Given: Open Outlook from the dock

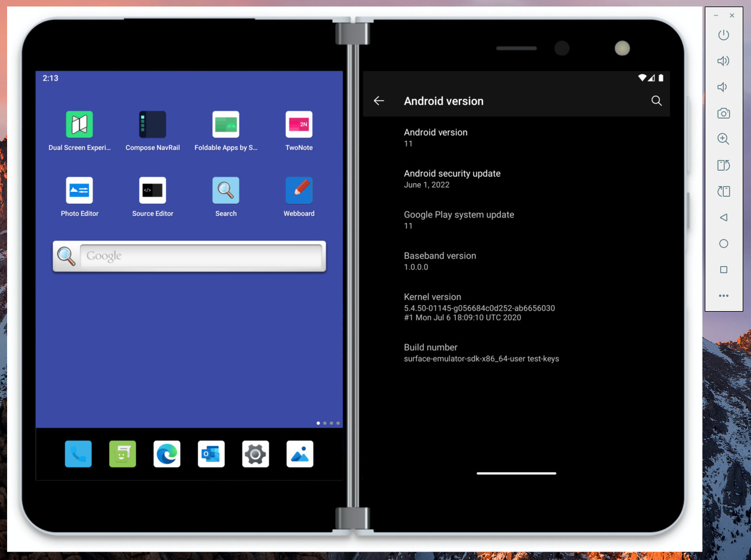Looking at the screenshot, I should point(211,455).
